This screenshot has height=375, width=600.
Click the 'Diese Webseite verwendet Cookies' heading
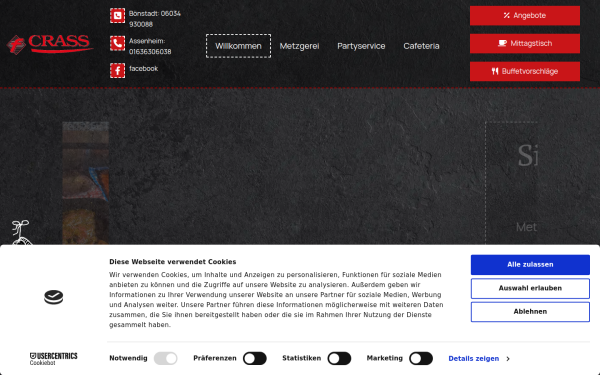tap(173, 262)
